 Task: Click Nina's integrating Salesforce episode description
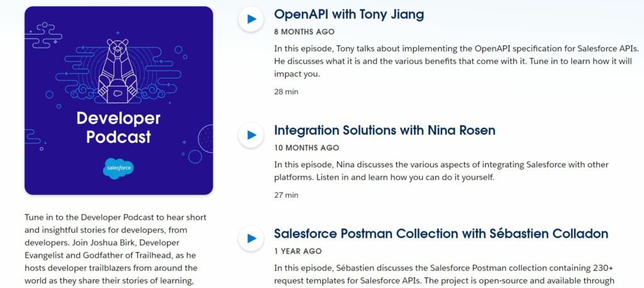(x=441, y=171)
